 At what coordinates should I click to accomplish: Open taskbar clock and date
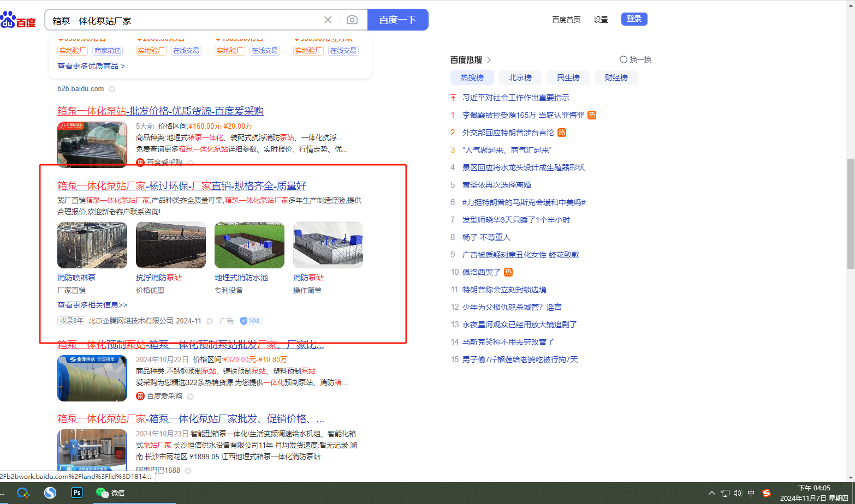(x=814, y=493)
